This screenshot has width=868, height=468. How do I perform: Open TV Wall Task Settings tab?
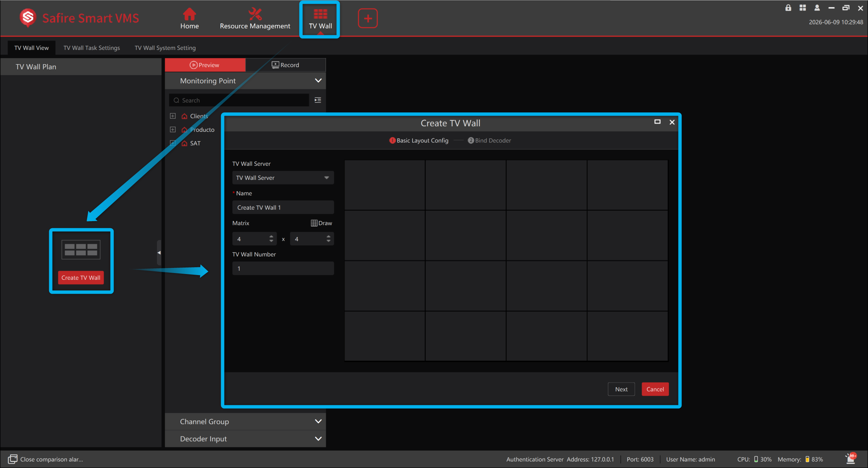click(92, 48)
